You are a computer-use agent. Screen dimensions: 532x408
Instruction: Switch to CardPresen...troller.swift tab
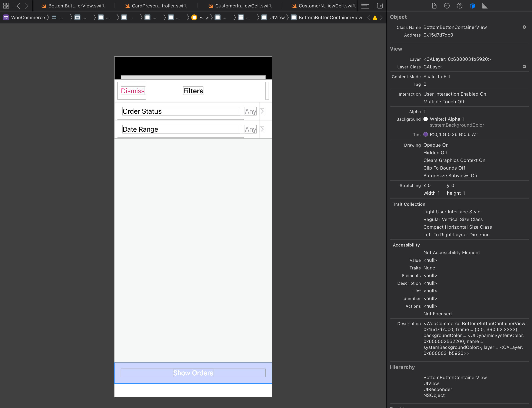pyautogui.click(x=159, y=6)
